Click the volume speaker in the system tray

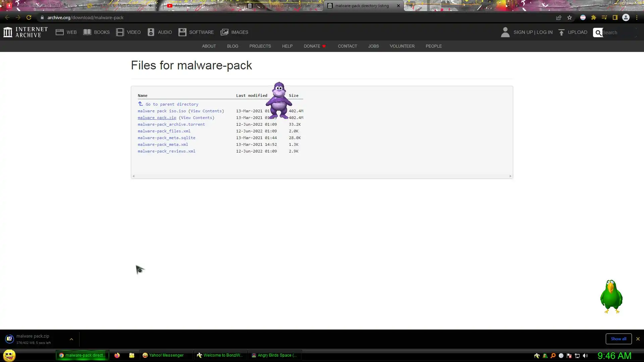pyautogui.click(x=585, y=356)
